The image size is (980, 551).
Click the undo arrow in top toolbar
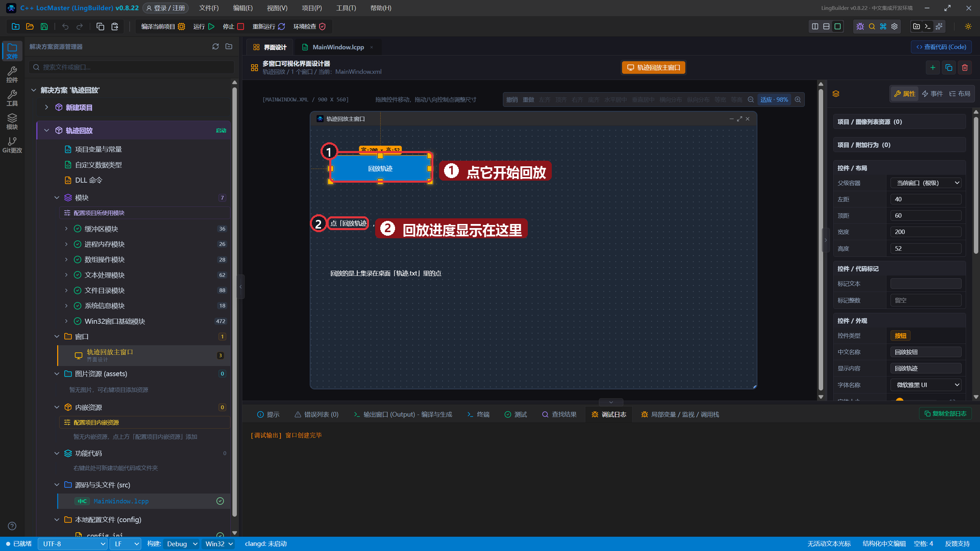(65, 27)
